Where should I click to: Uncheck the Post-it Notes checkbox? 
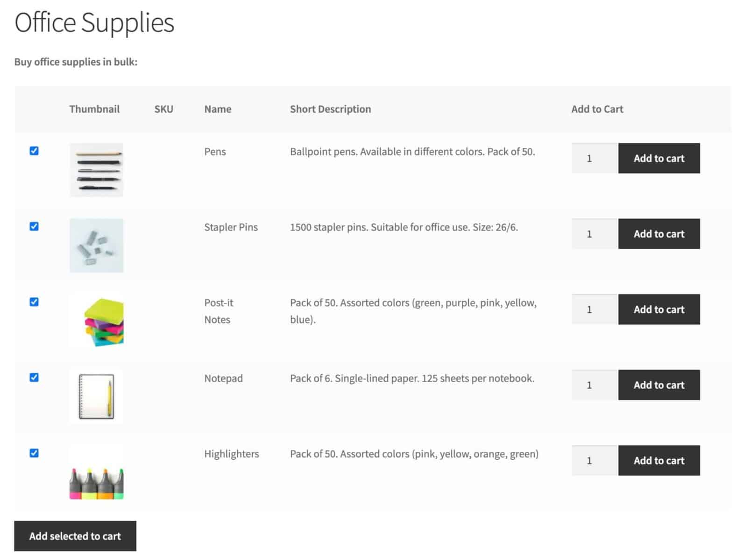(35, 302)
